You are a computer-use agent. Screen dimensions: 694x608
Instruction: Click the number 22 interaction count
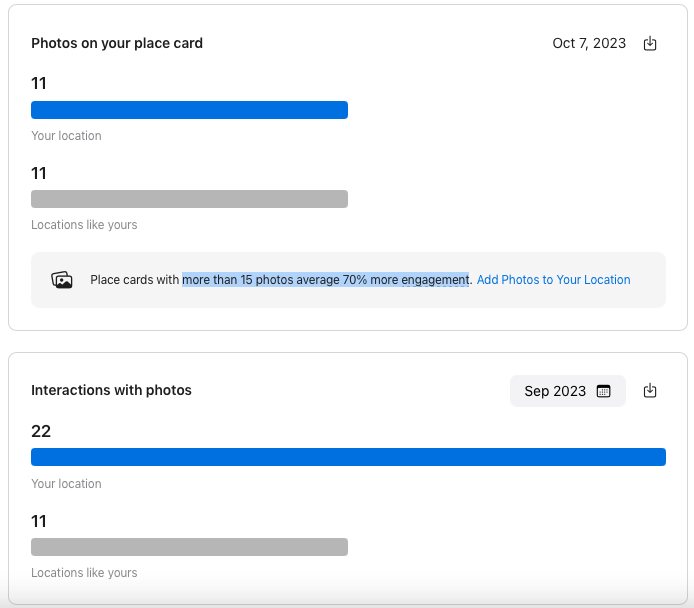pyautogui.click(x=41, y=431)
